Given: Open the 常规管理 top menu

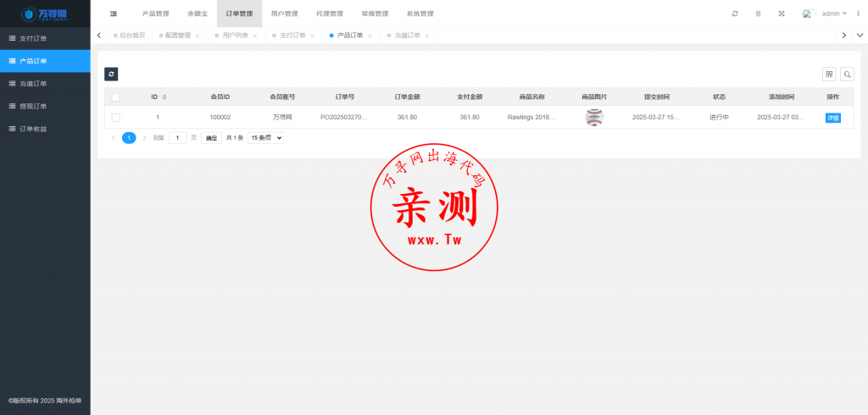Looking at the screenshot, I should (375, 14).
